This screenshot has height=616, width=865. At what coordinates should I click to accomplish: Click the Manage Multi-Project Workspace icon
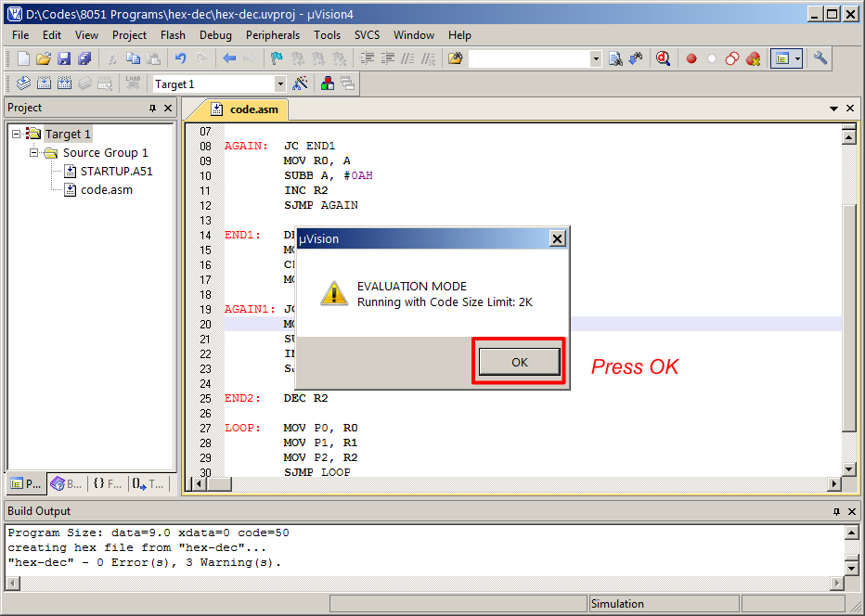click(347, 83)
